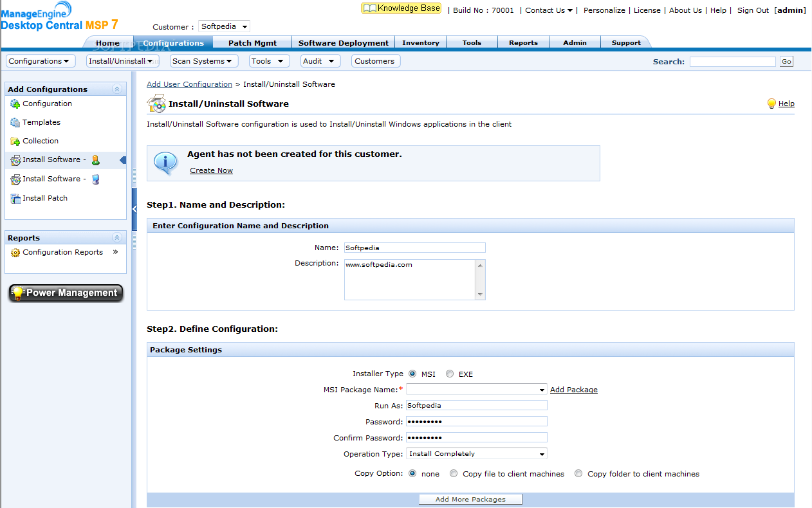Choose Copy file to client machines

pyautogui.click(x=454, y=473)
